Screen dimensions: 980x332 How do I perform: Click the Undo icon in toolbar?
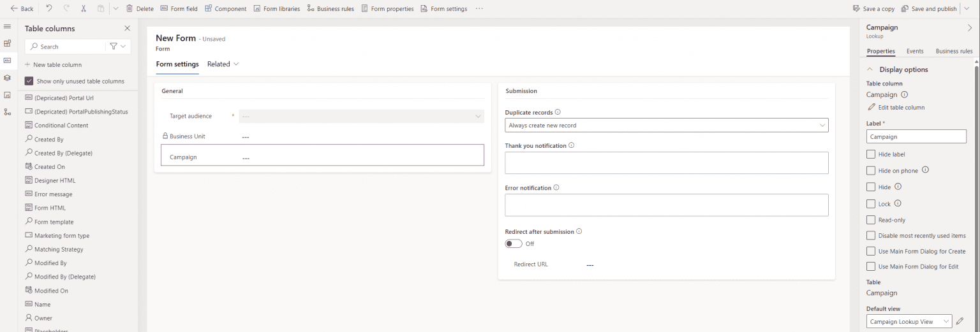(49, 8)
